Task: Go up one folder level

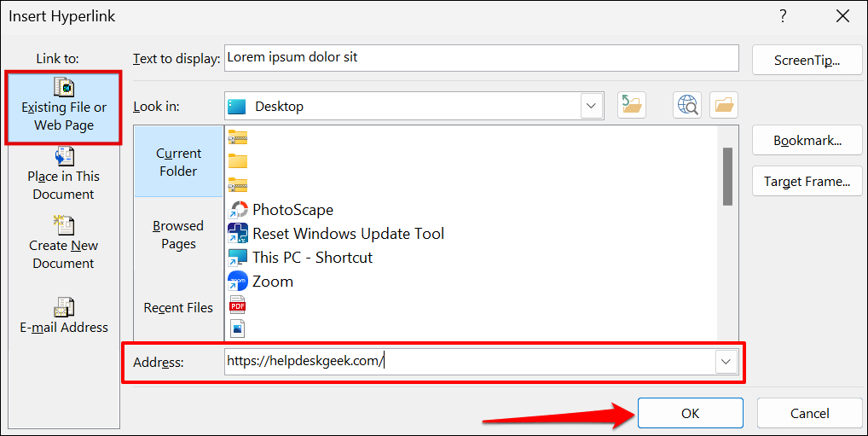Action: [632, 105]
